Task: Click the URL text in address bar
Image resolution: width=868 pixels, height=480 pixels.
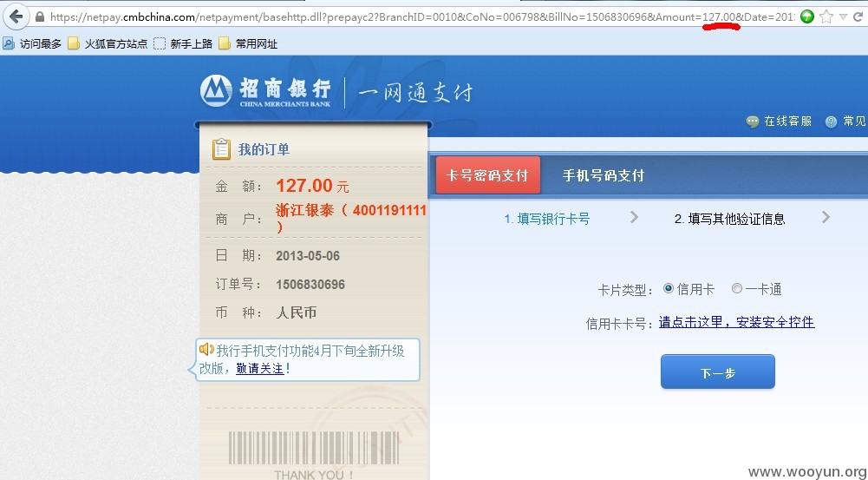Action: pyautogui.click(x=421, y=17)
